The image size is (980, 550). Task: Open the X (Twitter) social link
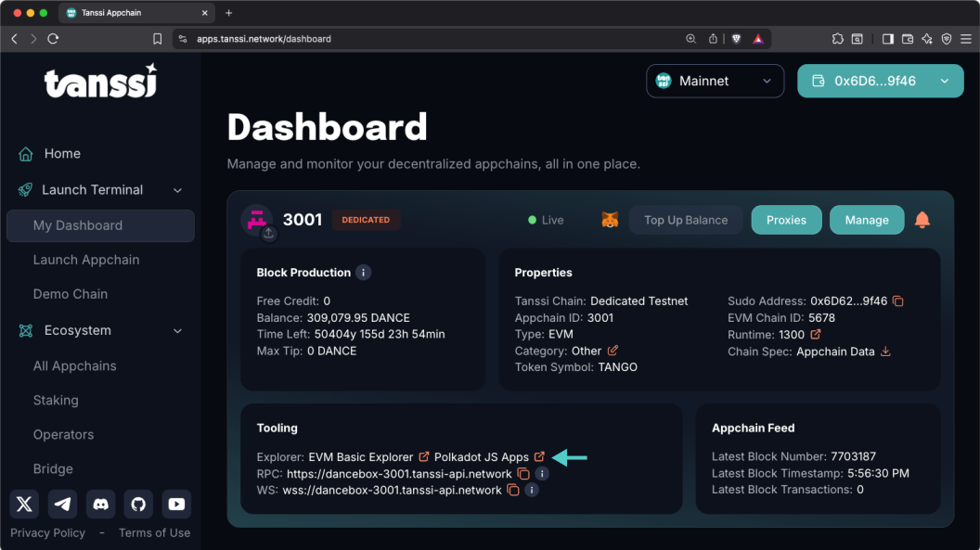click(24, 504)
